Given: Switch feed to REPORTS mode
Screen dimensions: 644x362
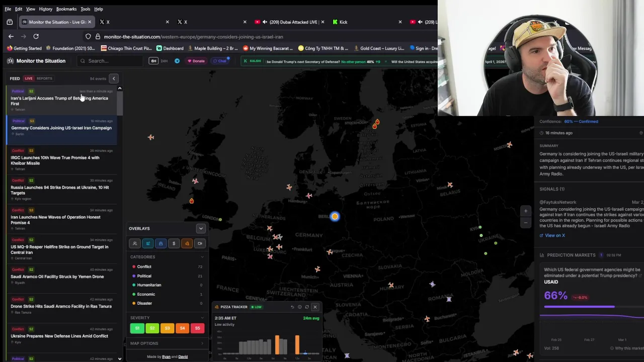Looking at the screenshot, I should 44,78.
